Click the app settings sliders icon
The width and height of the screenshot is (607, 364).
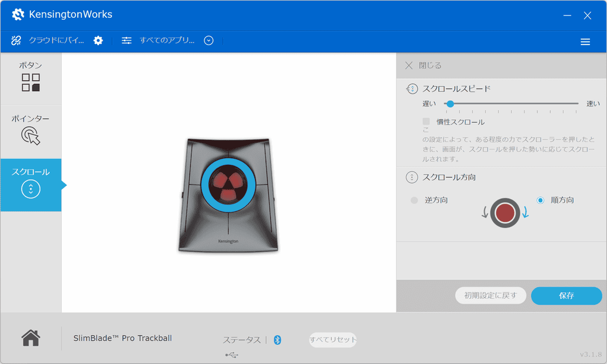[x=127, y=40]
